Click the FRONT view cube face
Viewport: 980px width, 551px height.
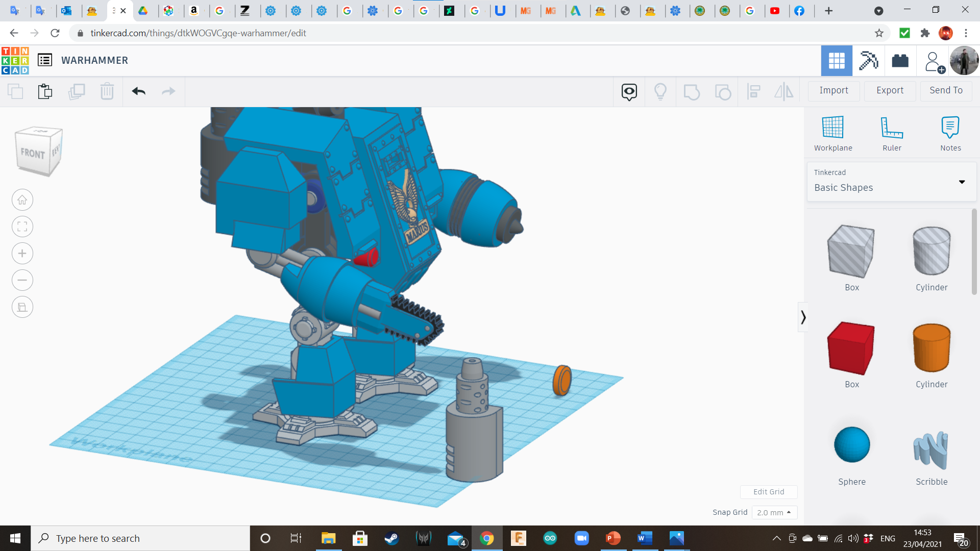pyautogui.click(x=33, y=153)
